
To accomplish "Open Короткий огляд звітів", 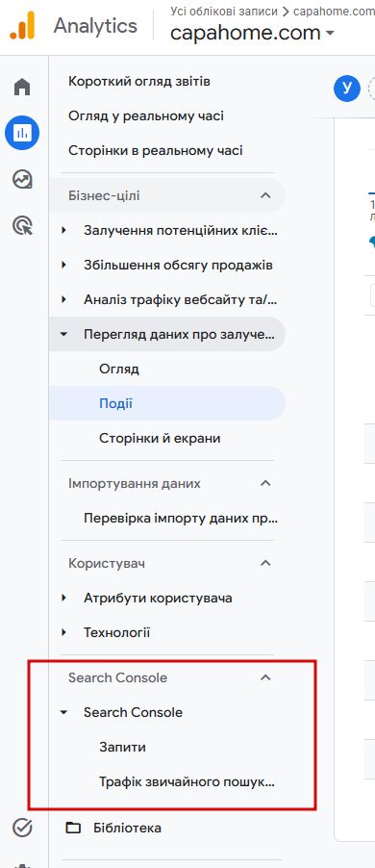I will coord(139,82).
